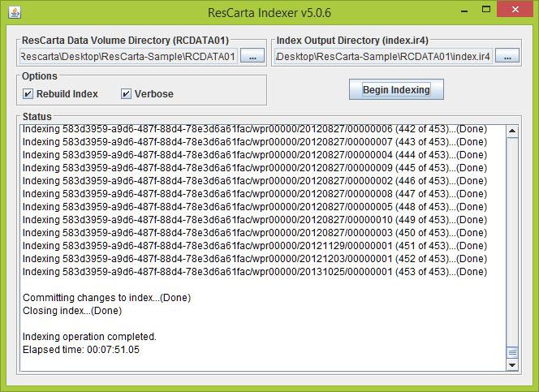Viewport: 539px width, 392px height.
Task: Maximize the ResCarta Indexer window
Action: tap(486, 10)
